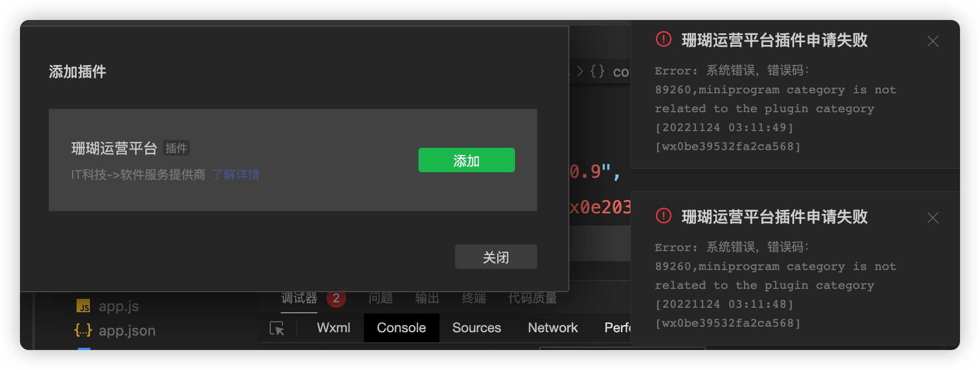Click the IT科技->软件服务提供商 category text
The image size is (980, 370).
138,174
